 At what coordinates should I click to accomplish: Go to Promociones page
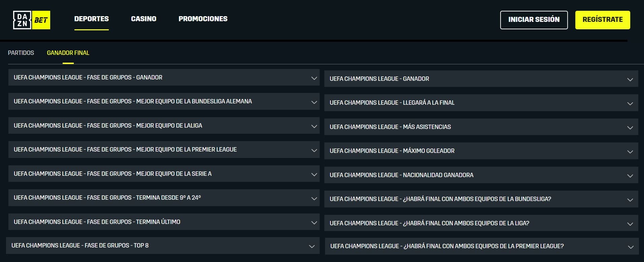point(203,19)
